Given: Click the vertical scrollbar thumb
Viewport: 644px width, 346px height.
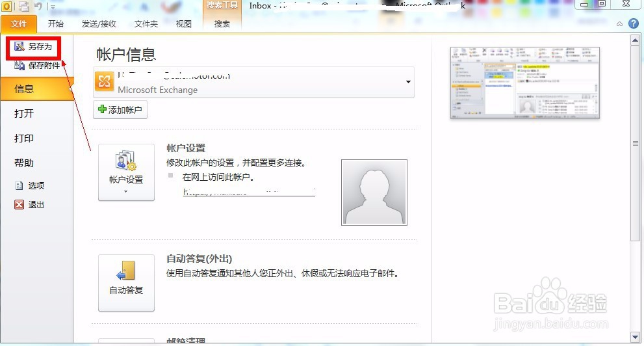Looking at the screenshot, I should (x=635, y=144).
